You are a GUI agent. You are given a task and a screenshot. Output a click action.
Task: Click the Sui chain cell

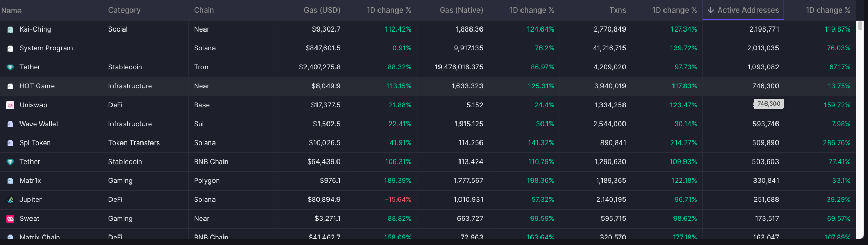coord(199,124)
